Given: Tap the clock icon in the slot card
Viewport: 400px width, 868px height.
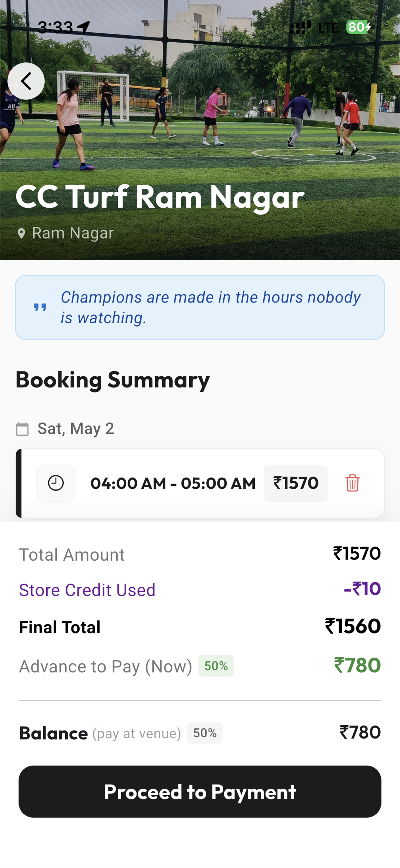Looking at the screenshot, I should click(x=56, y=483).
